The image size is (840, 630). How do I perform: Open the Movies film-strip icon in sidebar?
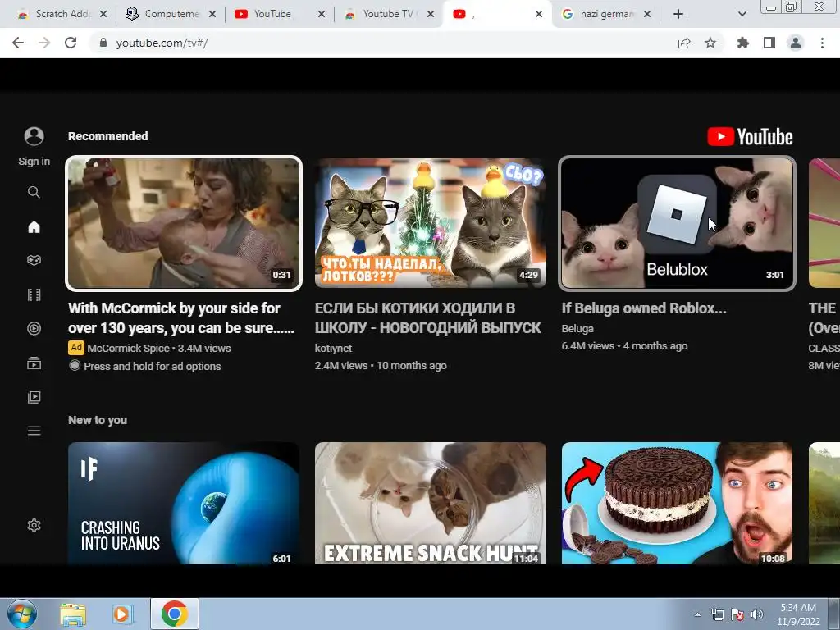click(34, 294)
